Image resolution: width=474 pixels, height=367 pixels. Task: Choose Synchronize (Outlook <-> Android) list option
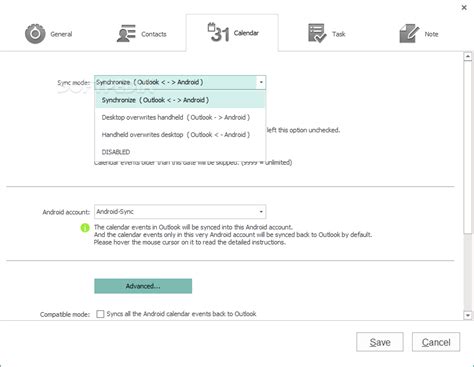pyautogui.click(x=180, y=100)
